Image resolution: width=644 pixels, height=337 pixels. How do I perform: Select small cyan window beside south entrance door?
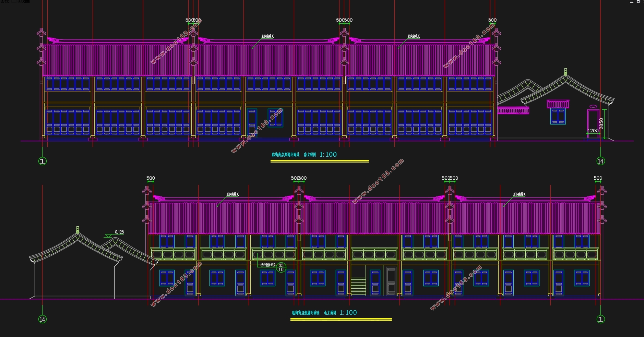click(x=275, y=118)
